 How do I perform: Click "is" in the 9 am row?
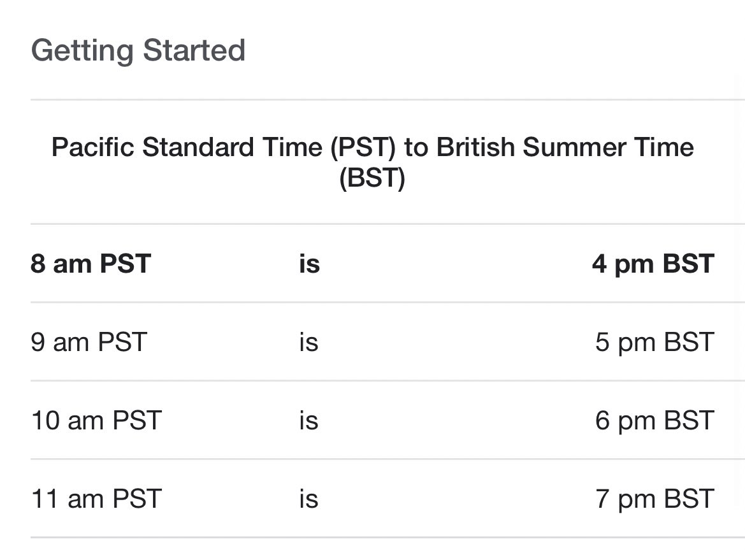coord(309,342)
